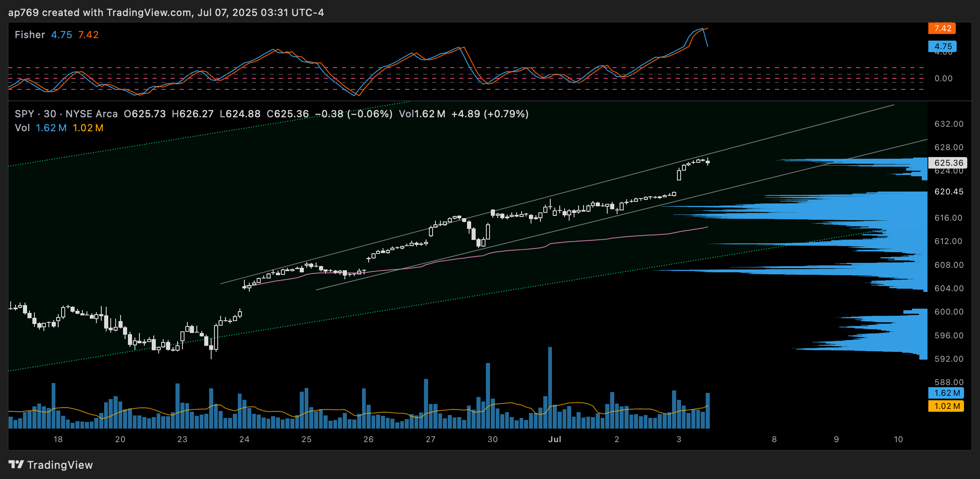
Task: Click the orange 7.42 axis price label
Action: tap(942, 28)
